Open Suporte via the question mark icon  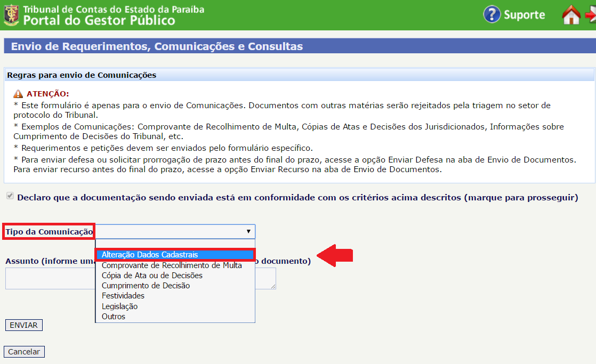click(x=492, y=14)
